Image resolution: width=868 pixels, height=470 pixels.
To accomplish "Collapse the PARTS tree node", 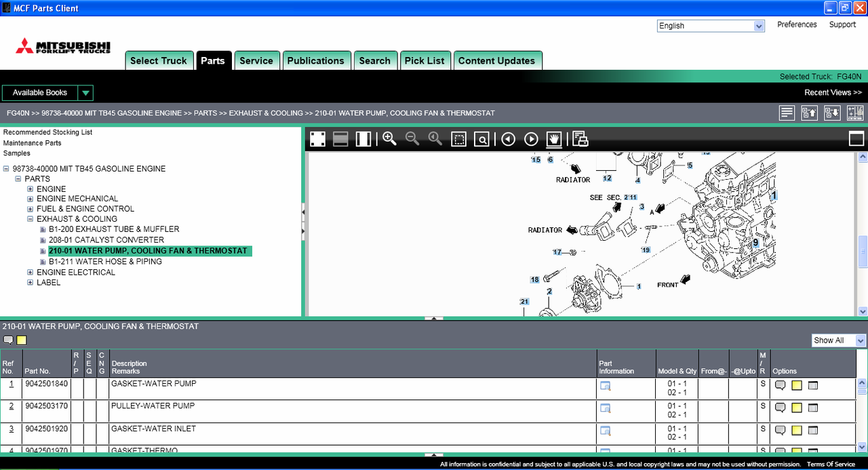I will tap(18, 179).
